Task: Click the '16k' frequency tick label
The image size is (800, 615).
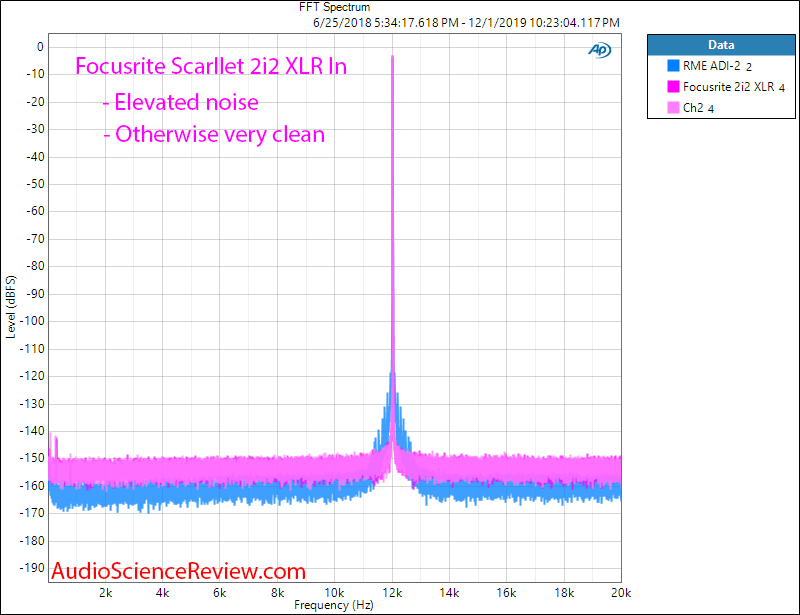Action: [x=507, y=593]
